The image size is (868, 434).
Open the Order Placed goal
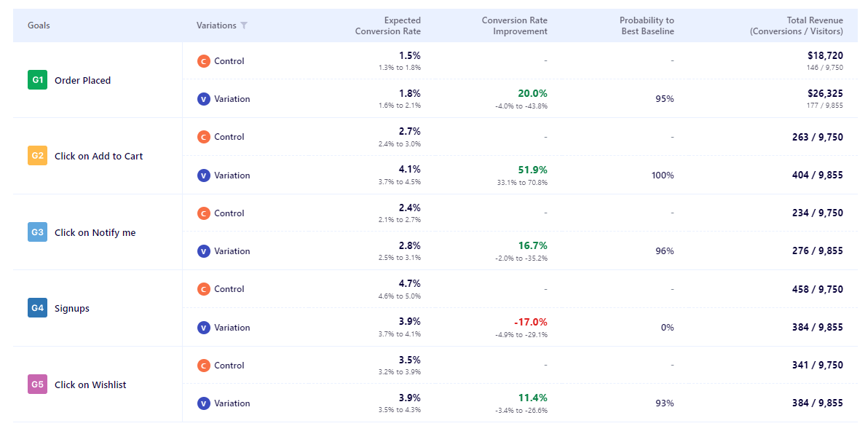82,81
